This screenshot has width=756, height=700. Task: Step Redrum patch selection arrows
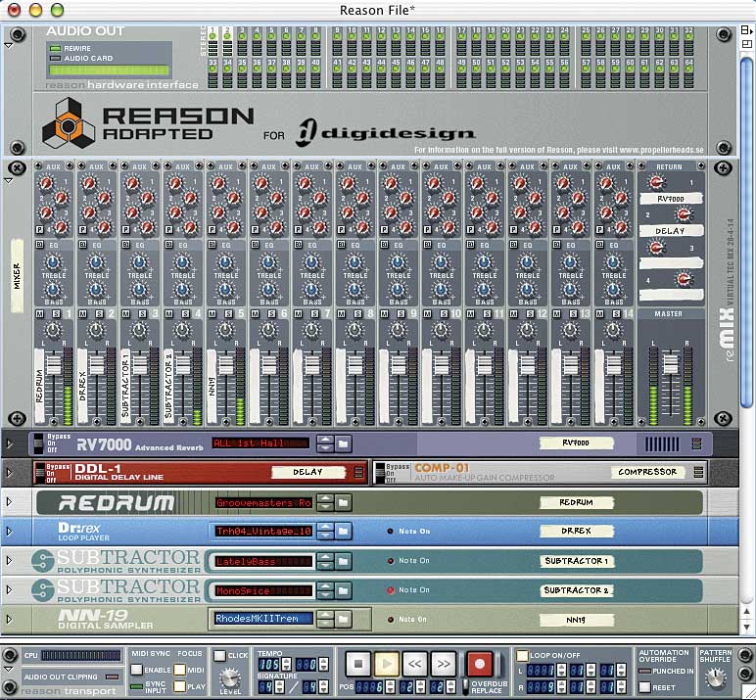click(x=325, y=503)
